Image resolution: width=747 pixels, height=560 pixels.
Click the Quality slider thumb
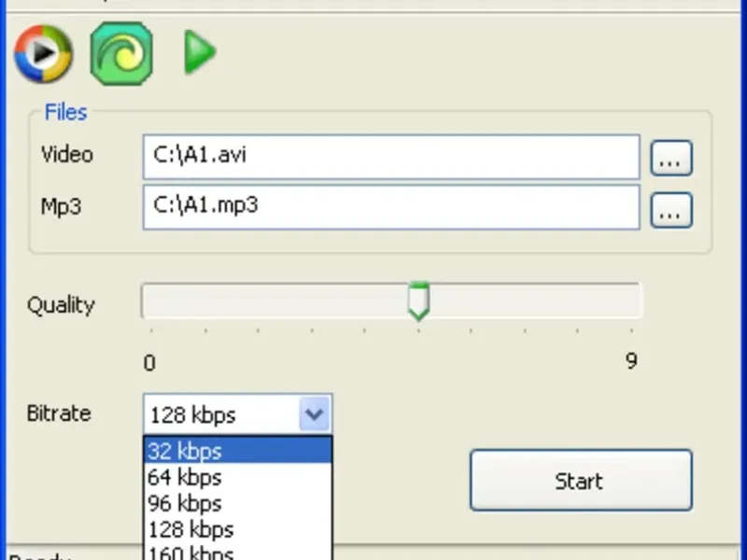[419, 301]
